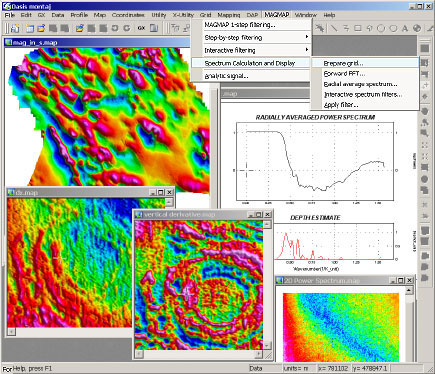435x374 pixels.
Task: Select Forward FFT in the submenu
Action: pyautogui.click(x=365, y=73)
